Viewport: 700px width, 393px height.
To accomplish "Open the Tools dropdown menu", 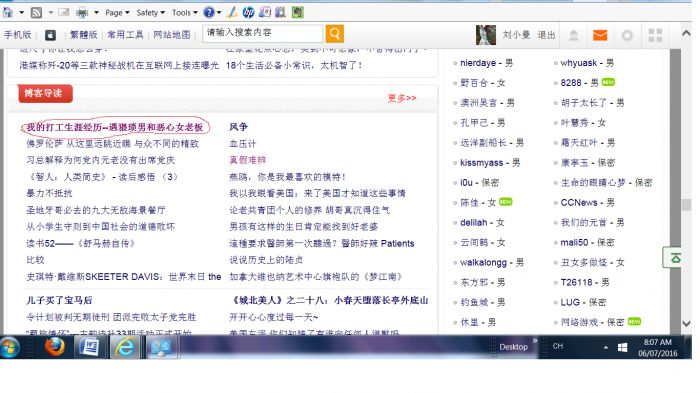I will pyautogui.click(x=184, y=13).
